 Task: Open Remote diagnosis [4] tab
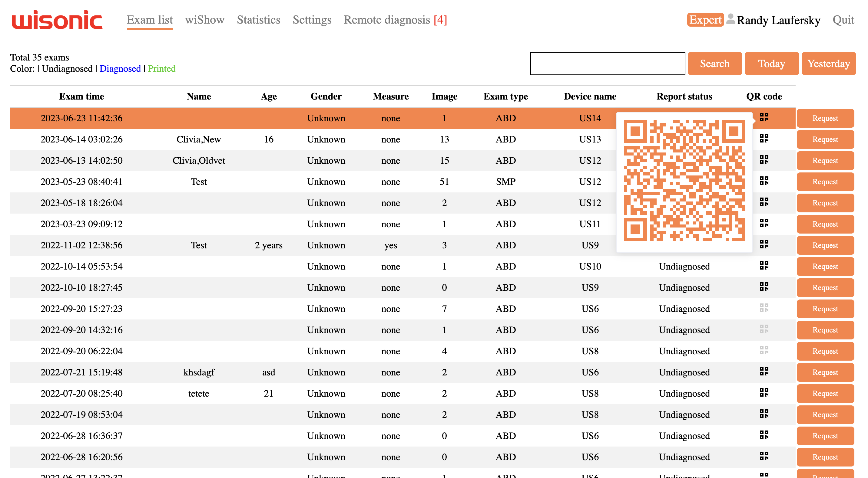coord(395,20)
